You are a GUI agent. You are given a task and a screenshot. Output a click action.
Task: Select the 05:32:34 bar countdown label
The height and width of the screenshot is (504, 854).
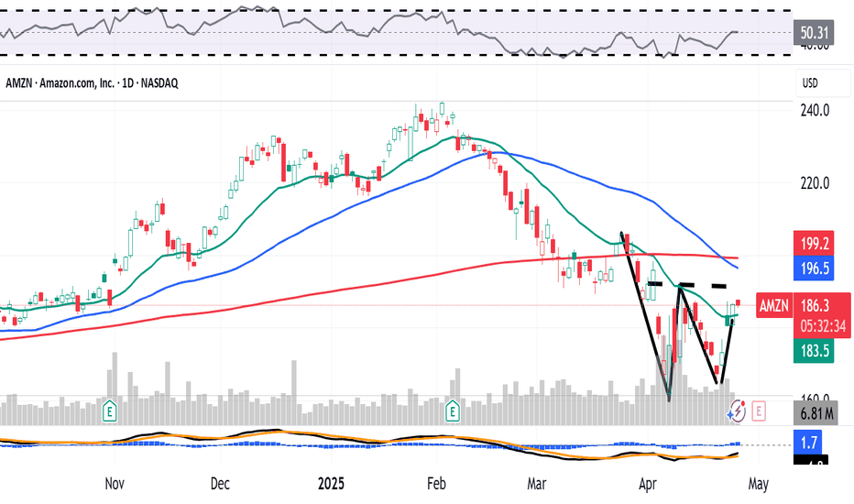pyautogui.click(x=823, y=326)
